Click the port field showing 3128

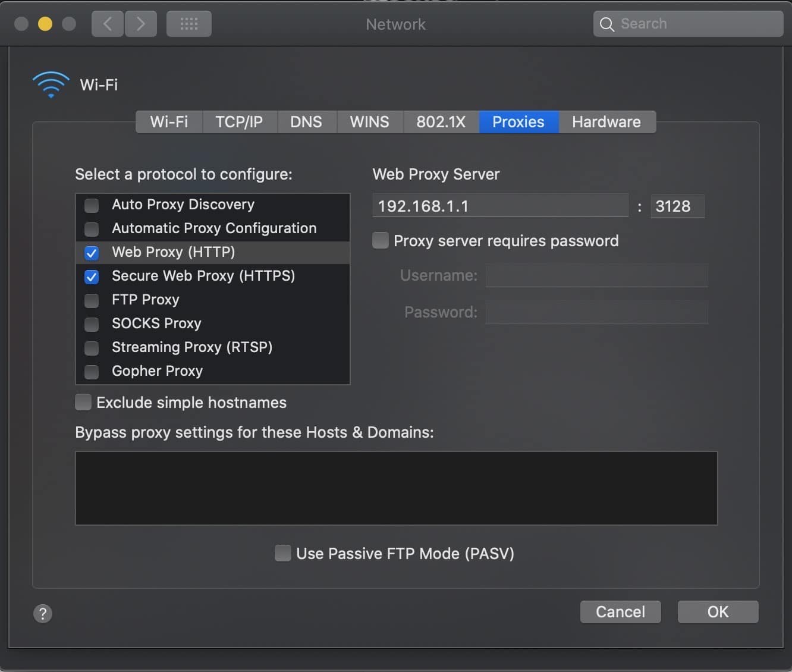pos(677,206)
